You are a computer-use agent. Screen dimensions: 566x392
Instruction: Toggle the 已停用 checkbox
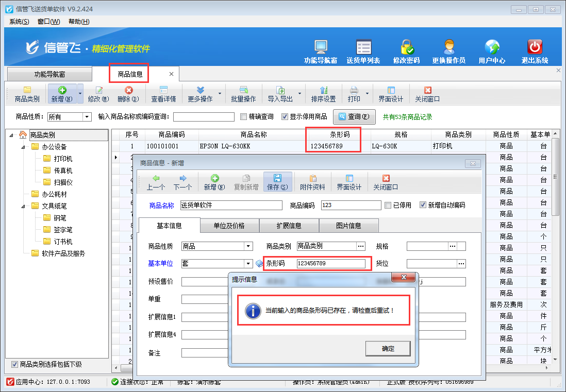pyautogui.click(x=388, y=205)
